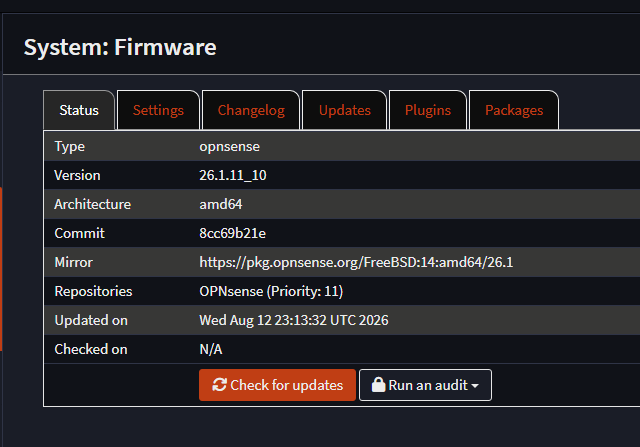
Task: Click the refresh icon in Check for updates
Action: [x=219, y=385]
